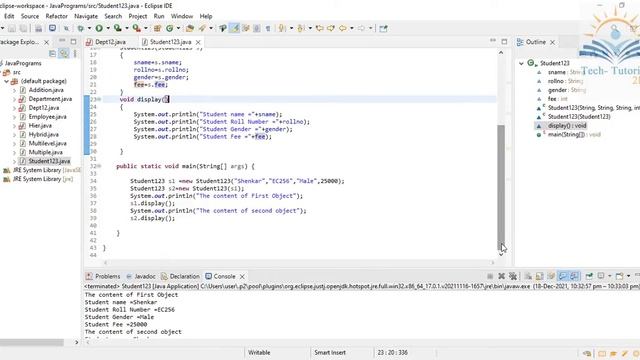
Task: Click the Search flashlight toolbar icon
Action: point(202,28)
